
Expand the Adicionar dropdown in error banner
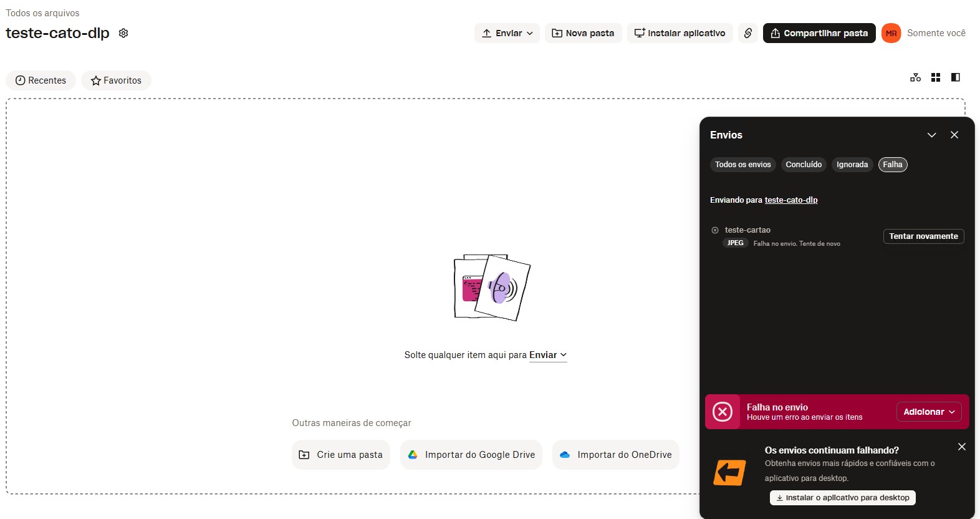click(929, 412)
